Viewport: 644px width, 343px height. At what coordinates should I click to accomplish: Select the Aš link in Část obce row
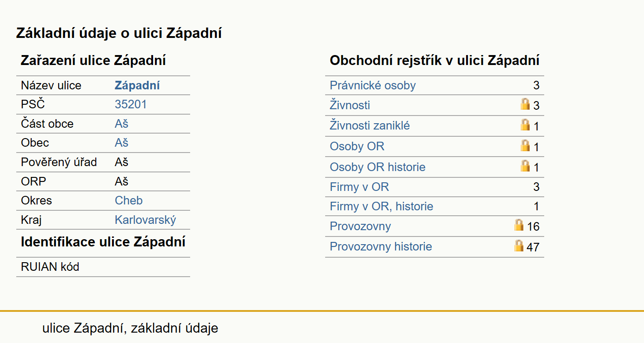pos(121,124)
